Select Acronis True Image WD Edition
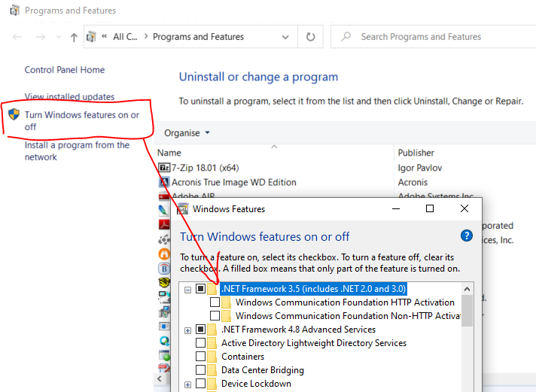 [x=234, y=182]
